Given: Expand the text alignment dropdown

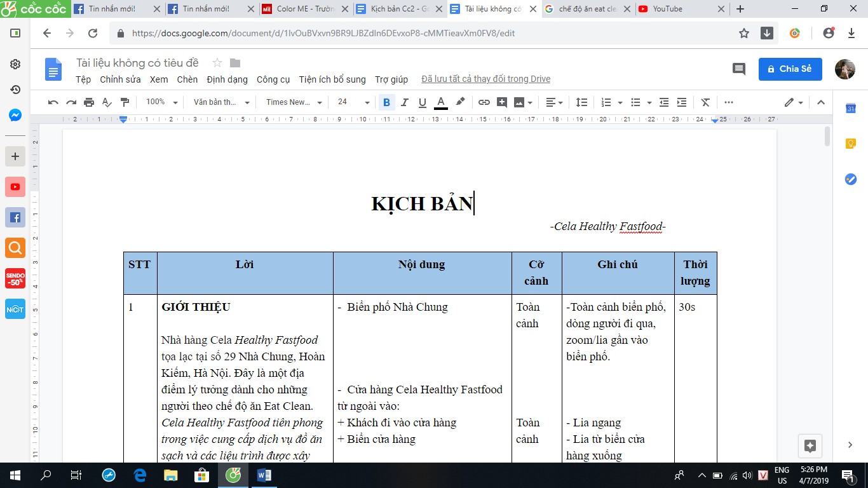Looking at the screenshot, I should pyautogui.click(x=554, y=102).
